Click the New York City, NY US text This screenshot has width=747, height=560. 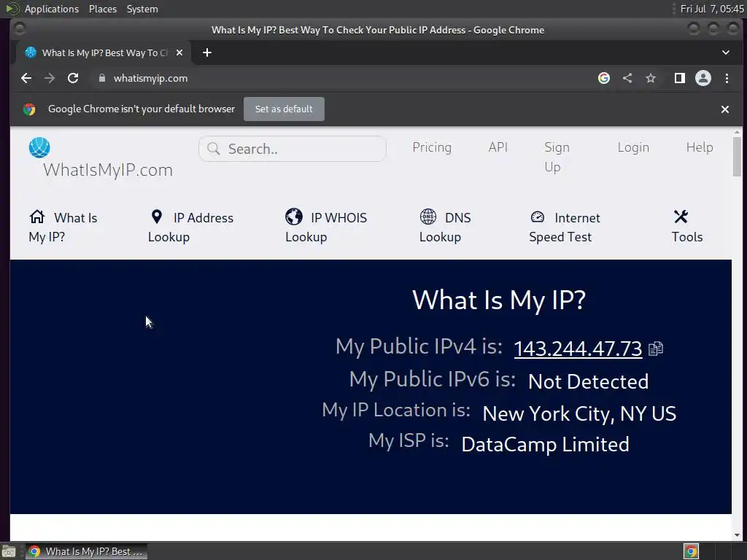[x=579, y=413]
